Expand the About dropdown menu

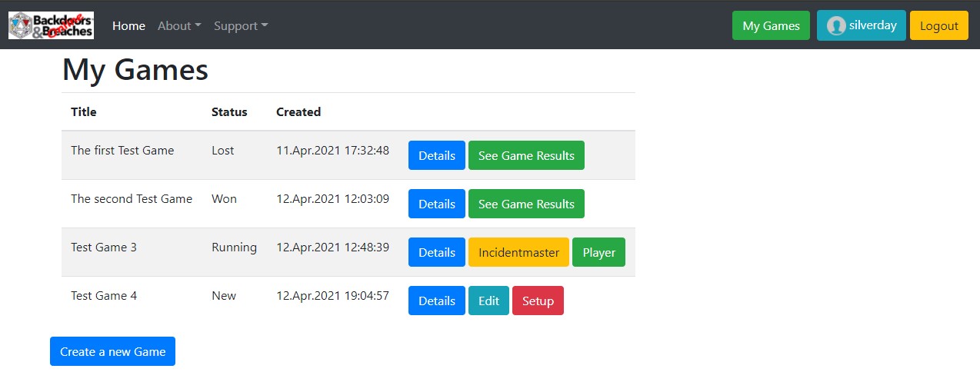click(178, 25)
